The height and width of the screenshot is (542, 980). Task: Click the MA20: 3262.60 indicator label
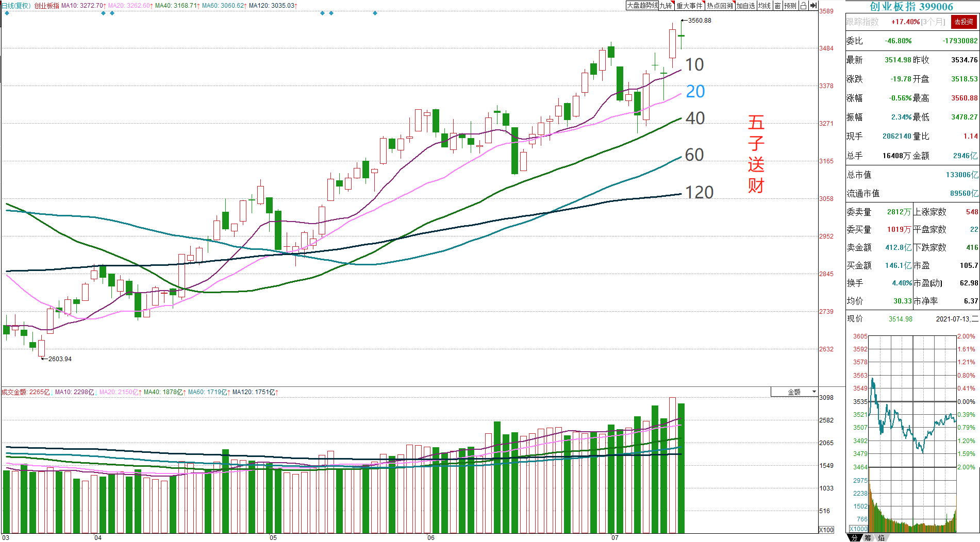130,6
